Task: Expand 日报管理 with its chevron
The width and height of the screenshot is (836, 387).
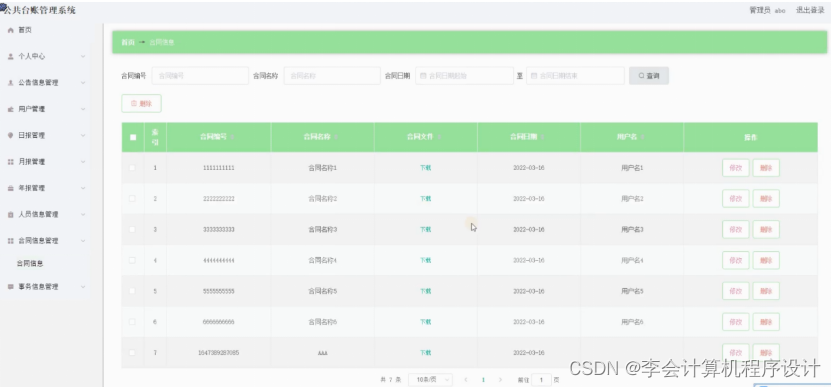Action: click(83, 135)
